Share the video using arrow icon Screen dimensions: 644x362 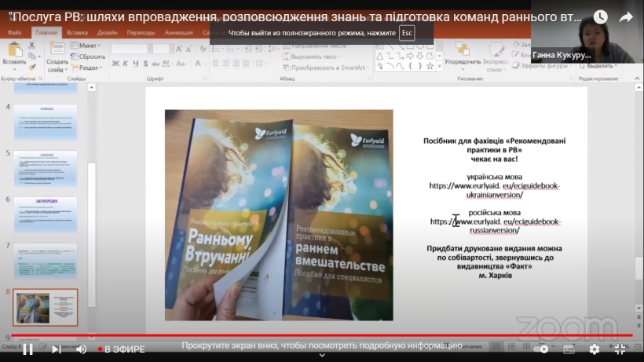pyautogui.click(x=626, y=16)
